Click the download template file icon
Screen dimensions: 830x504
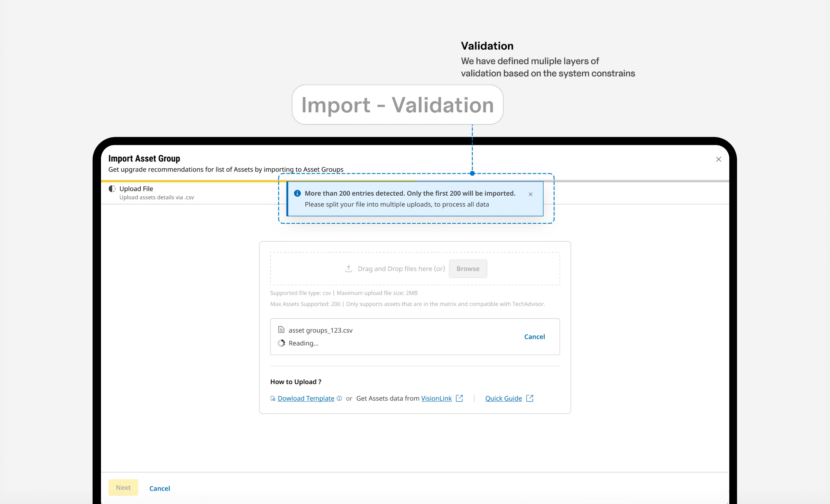[x=273, y=399]
